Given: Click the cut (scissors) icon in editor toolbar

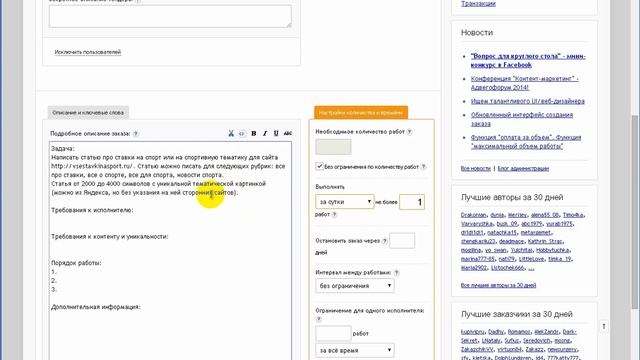Looking at the screenshot, I should [x=231, y=133].
